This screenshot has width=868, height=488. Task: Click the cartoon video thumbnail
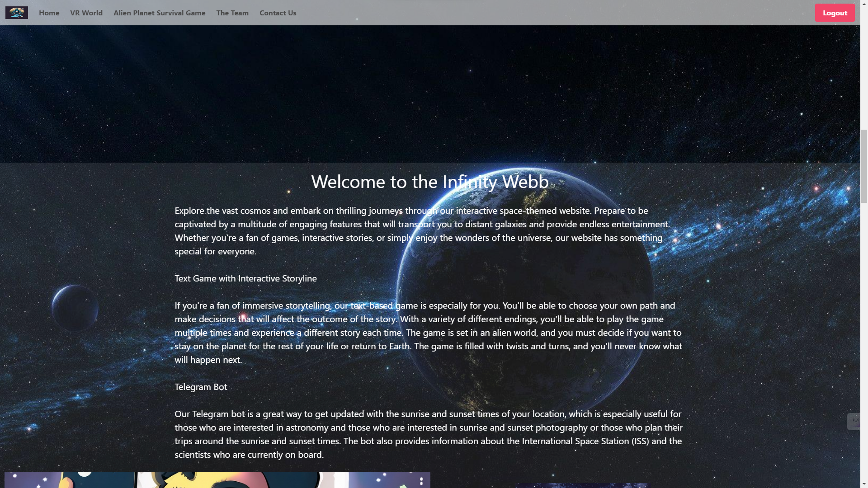point(217,480)
